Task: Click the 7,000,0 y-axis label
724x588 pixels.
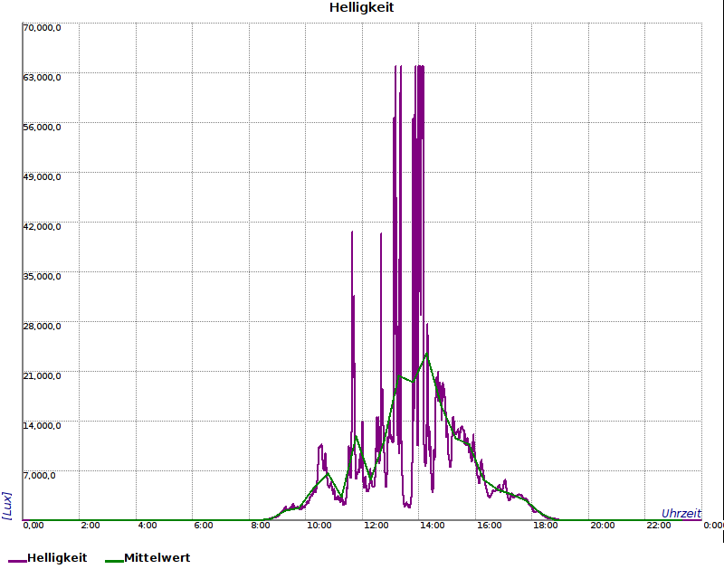Action: click(x=39, y=476)
